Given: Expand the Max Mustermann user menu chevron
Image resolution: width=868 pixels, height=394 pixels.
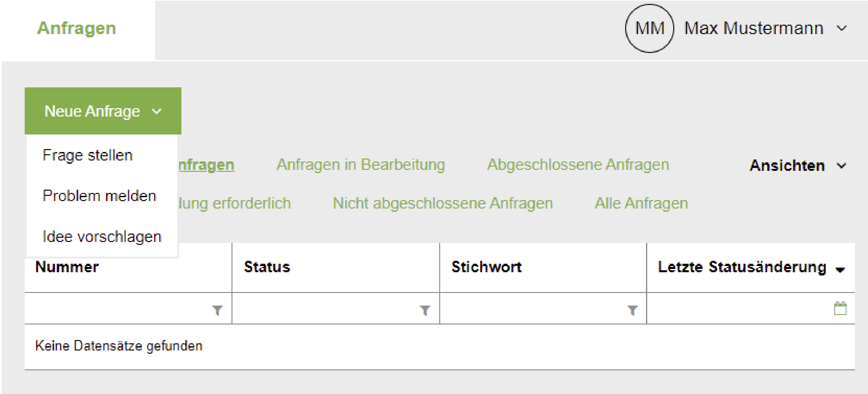Looking at the screenshot, I should 842,28.
